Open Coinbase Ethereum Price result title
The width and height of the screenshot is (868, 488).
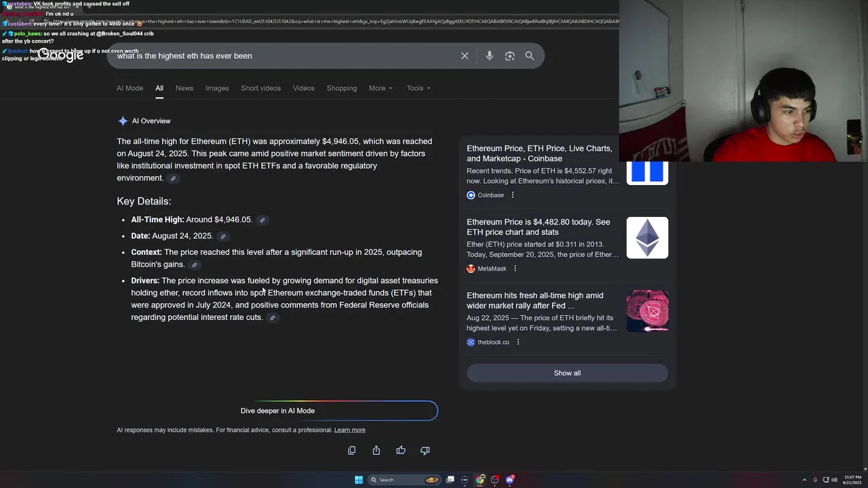539,153
